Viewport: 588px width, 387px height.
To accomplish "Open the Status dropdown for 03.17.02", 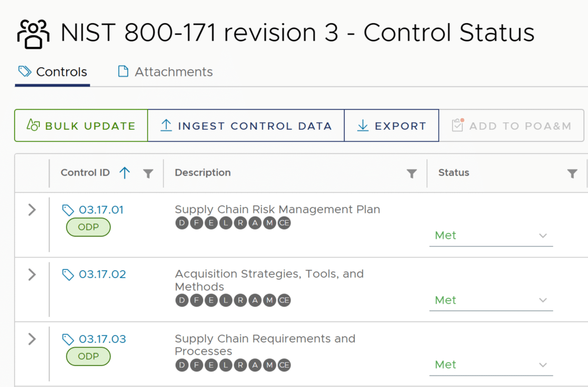I will click(x=490, y=300).
